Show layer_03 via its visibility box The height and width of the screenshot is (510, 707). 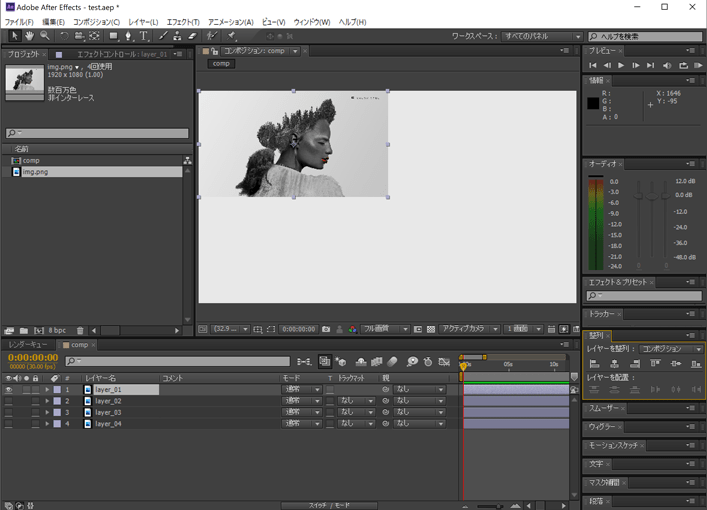click(x=8, y=412)
